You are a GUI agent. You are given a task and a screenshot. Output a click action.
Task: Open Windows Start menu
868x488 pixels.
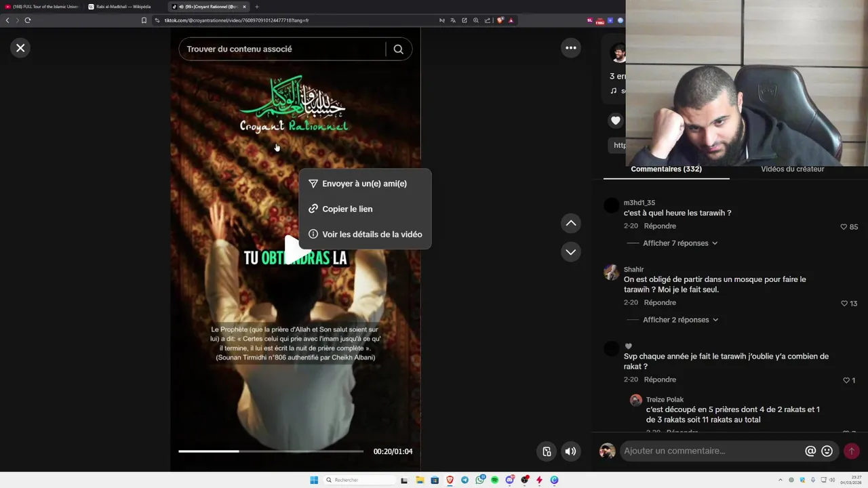click(314, 480)
